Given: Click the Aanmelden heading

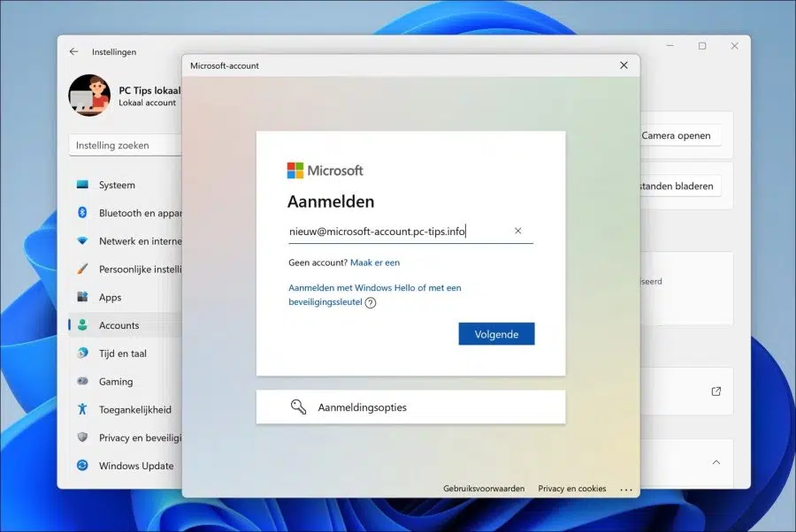Looking at the screenshot, I should [x=331, y=201].
